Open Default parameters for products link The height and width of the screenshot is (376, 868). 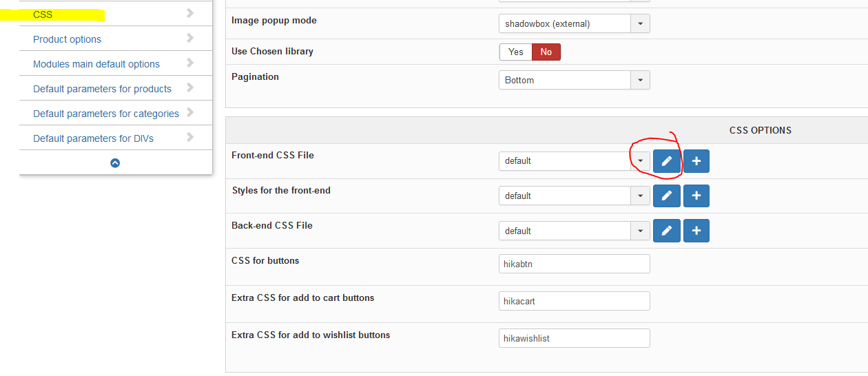102,89
